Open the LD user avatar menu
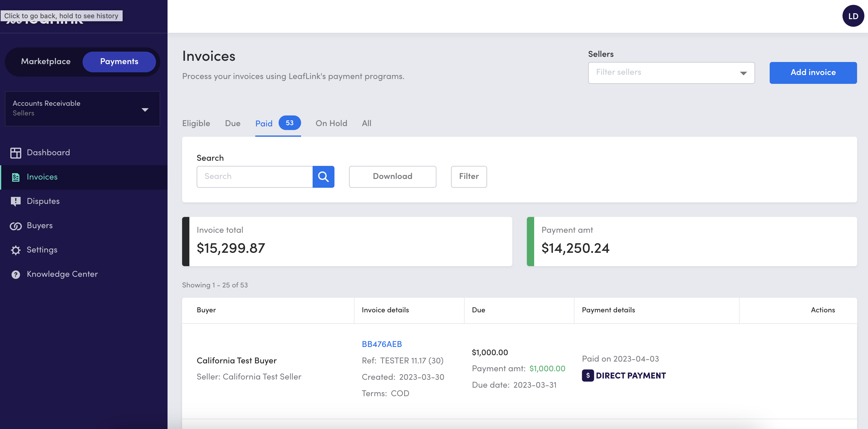868x429 pixels. pos(853,16)
